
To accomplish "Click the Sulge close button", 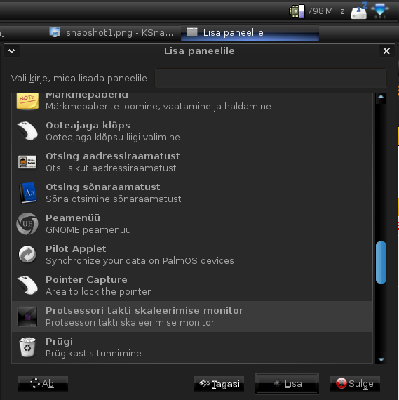I will click(355, 384).
